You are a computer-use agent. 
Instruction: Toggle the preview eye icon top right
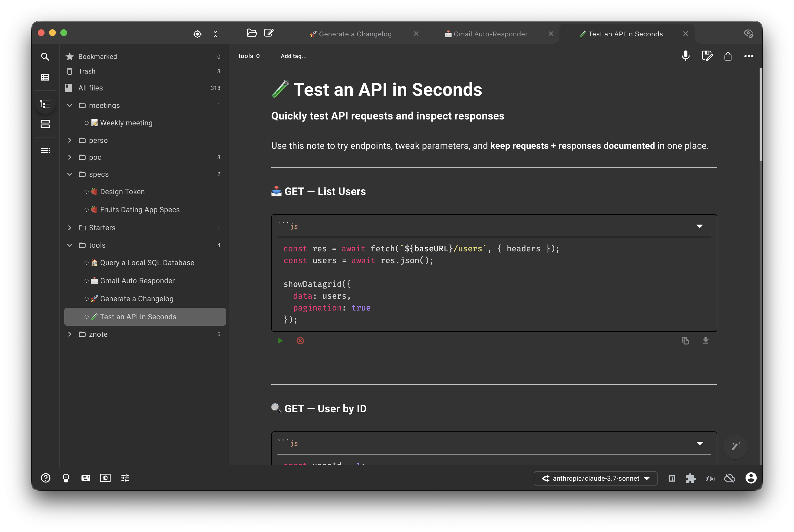coord(749,33)
